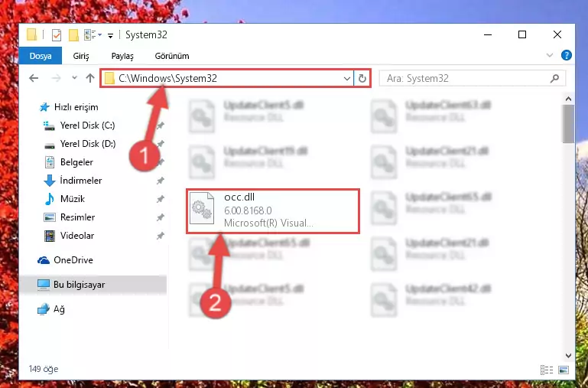Viewport: 588px width, 388px height.
Task: Click the Properties quick access checkmark icon
Action: (57, 35)
